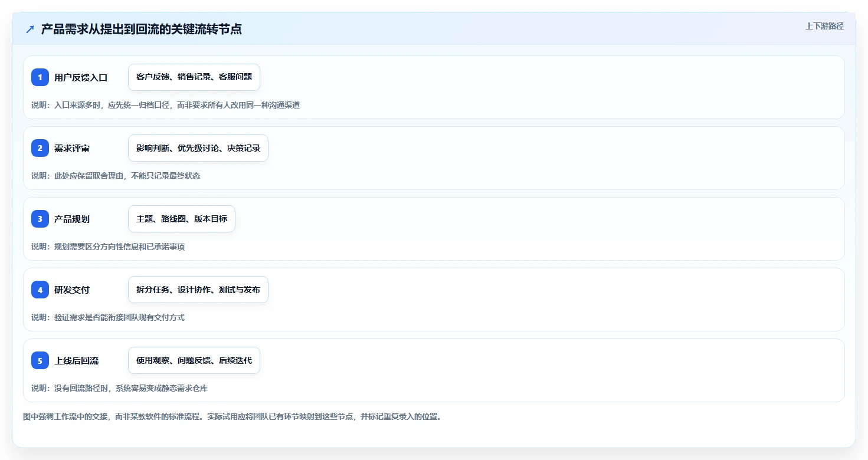Click the 上线后回流 step title
This screenshot has height=460, width=868.
pos(77,360)
